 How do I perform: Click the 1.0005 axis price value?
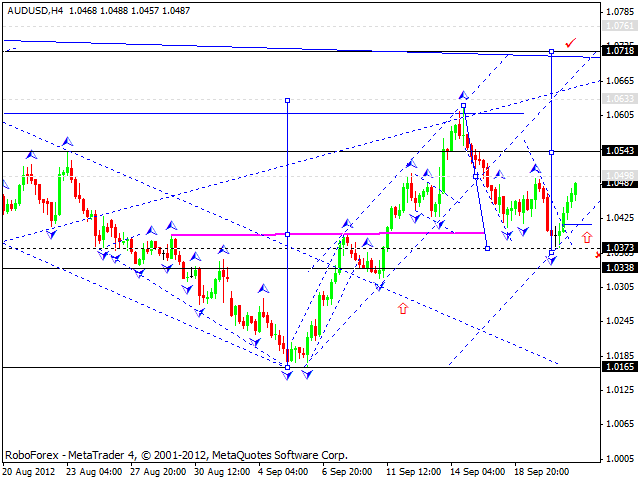(x=620, y=459)
